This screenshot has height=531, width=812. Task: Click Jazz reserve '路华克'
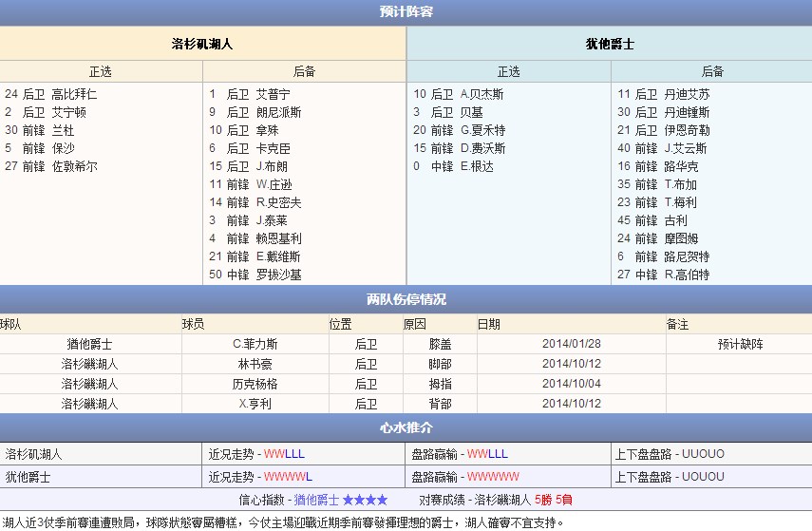(682, 166)
